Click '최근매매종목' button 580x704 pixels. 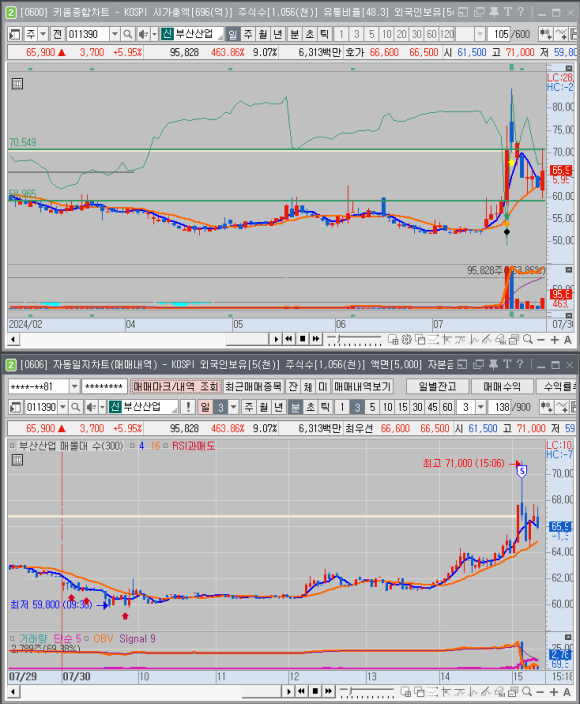coord(253,386)
